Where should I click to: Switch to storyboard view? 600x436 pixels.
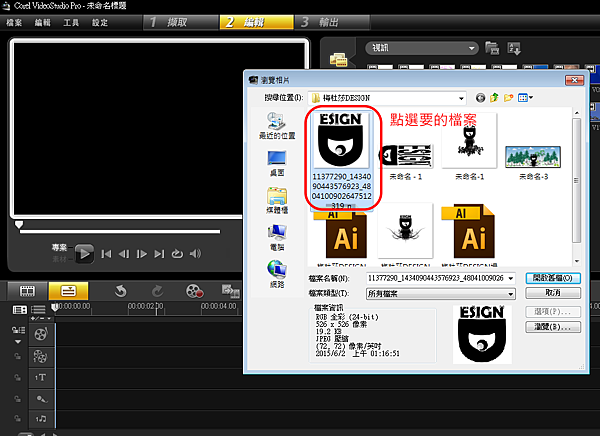[x=28, y=291]
